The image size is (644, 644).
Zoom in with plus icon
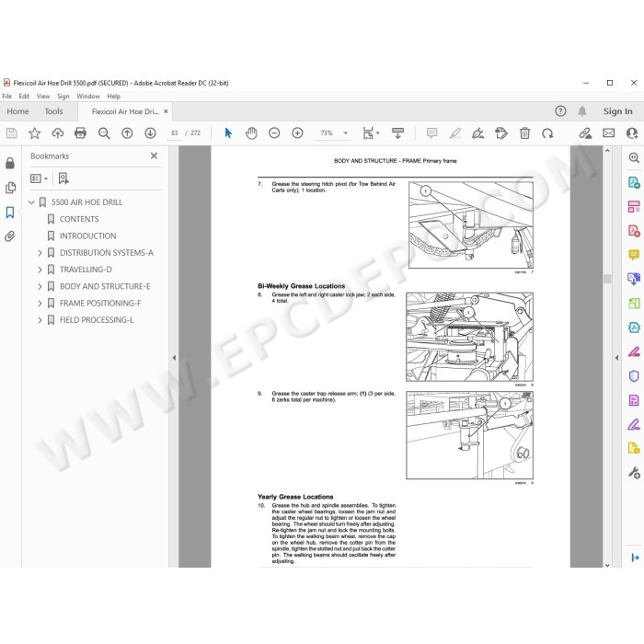297,133
